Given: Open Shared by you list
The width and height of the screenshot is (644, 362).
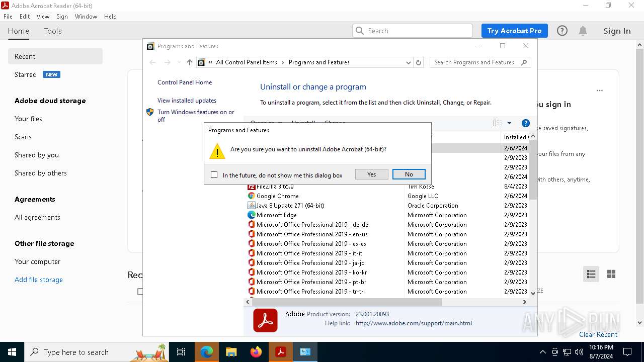Looking at the screenshot, I should pos(37,155).
